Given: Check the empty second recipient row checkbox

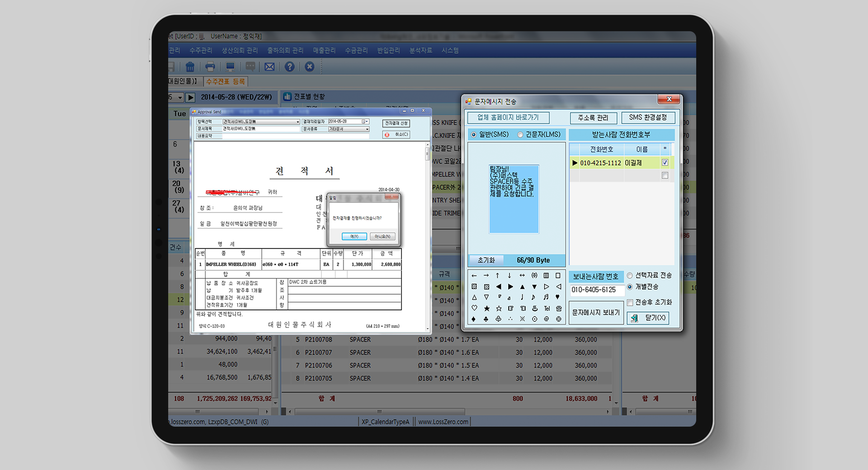Looking at the screenshot, I should (665, 175).
